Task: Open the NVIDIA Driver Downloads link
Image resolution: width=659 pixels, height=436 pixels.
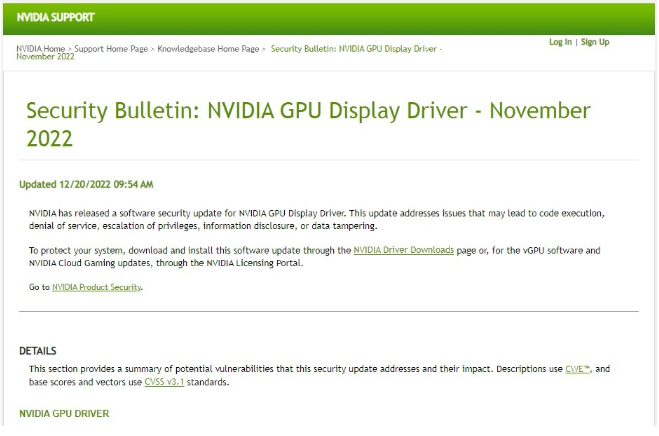Action: point(403,250)
